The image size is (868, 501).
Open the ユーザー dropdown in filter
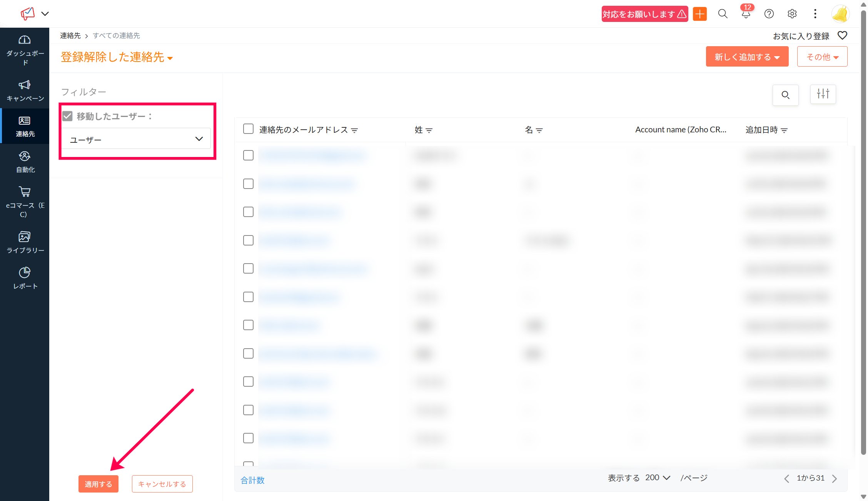pos(136,139)
